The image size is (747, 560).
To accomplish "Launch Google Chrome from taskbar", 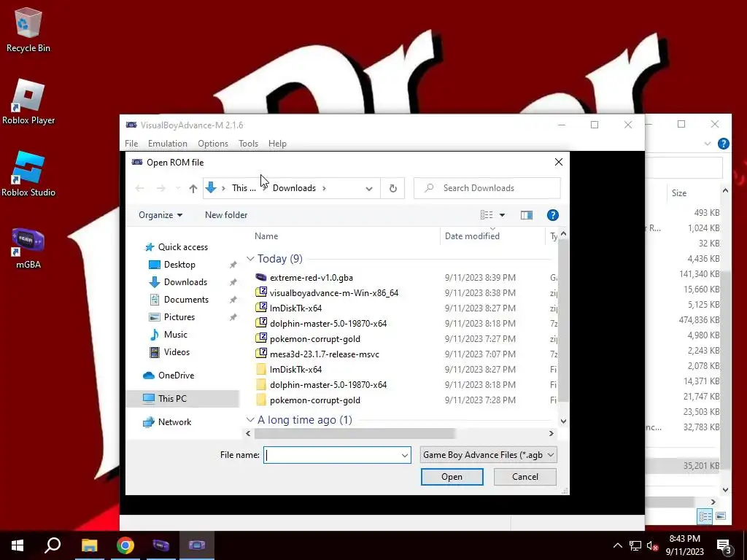I will (125, 545).
